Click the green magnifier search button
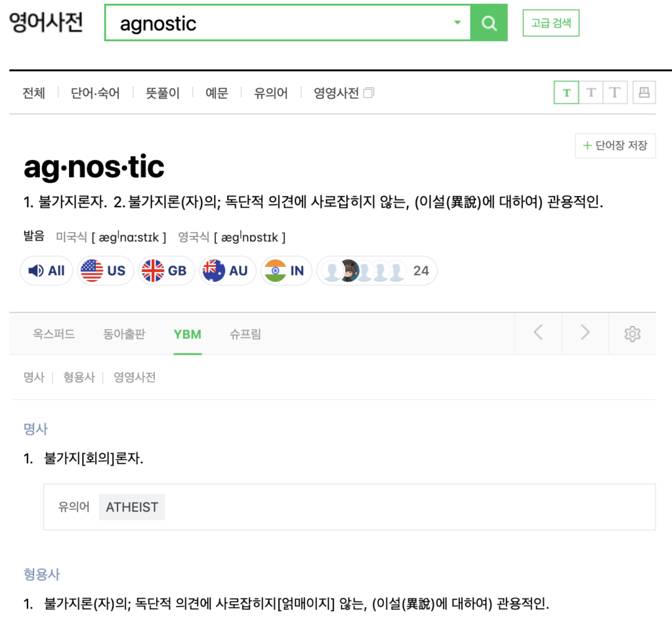This screenshot has width=672, height=621. [x=489, y=23]
